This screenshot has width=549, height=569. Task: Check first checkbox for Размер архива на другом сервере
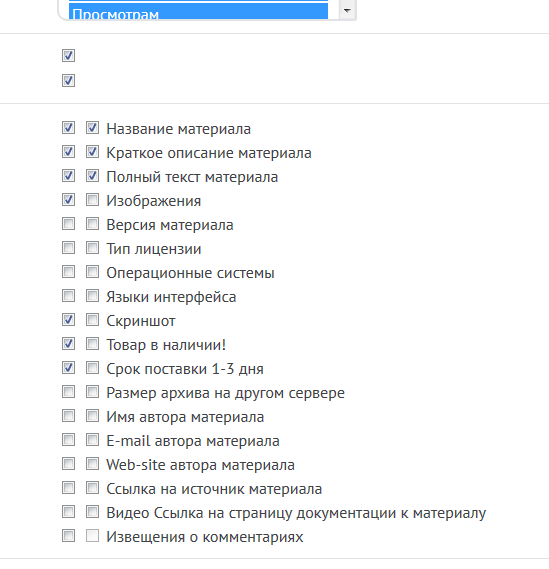(x=68, y=392)
